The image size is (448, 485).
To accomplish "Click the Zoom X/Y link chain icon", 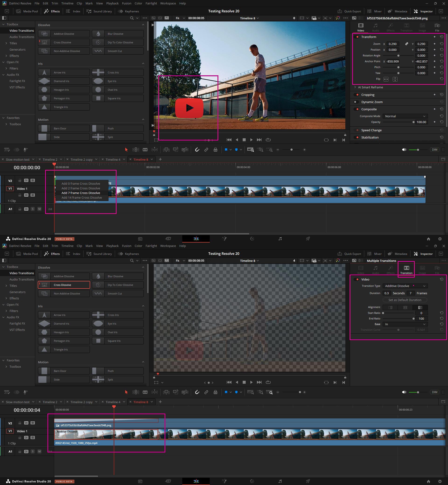I will coord(406,44).
